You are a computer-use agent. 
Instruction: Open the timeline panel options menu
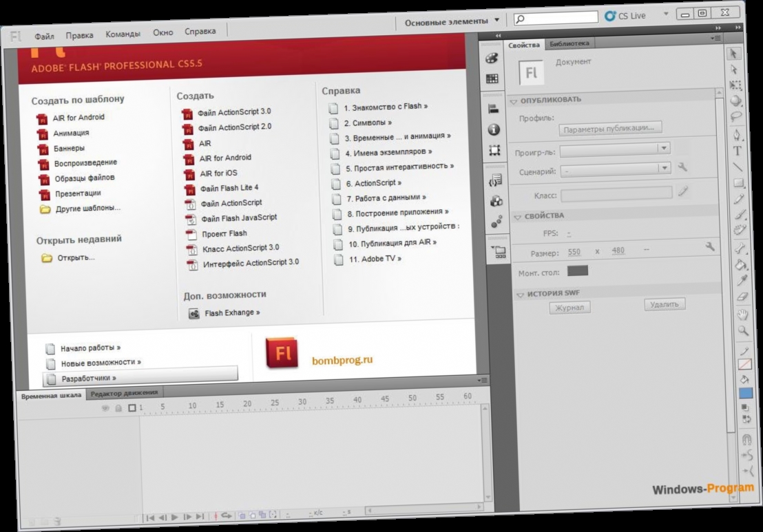pyautogui.click(x=482, y=381)
